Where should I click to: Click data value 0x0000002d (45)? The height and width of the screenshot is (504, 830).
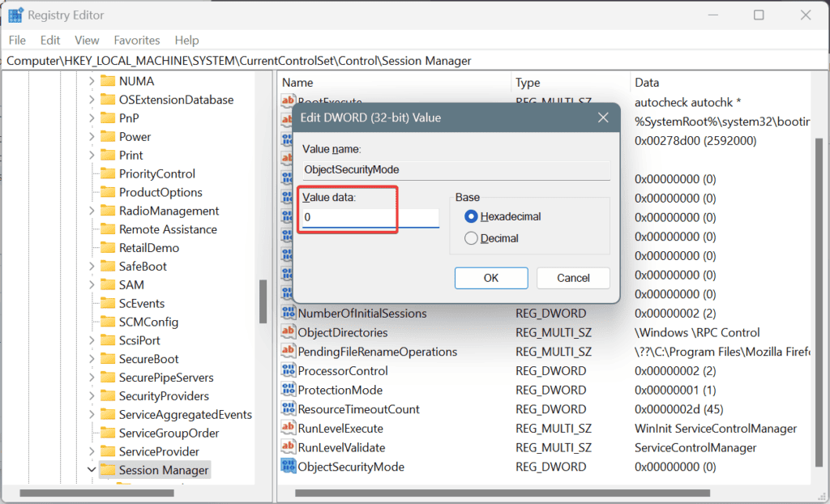point(678,409)
